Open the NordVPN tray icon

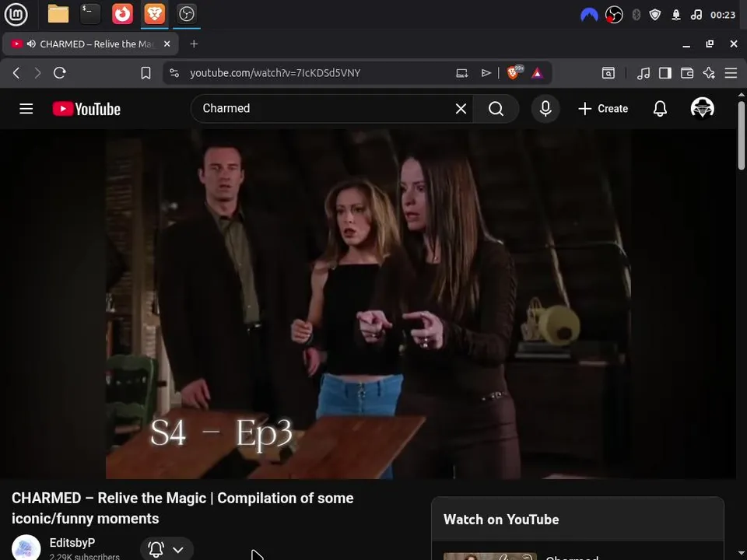tap(589, 16)
